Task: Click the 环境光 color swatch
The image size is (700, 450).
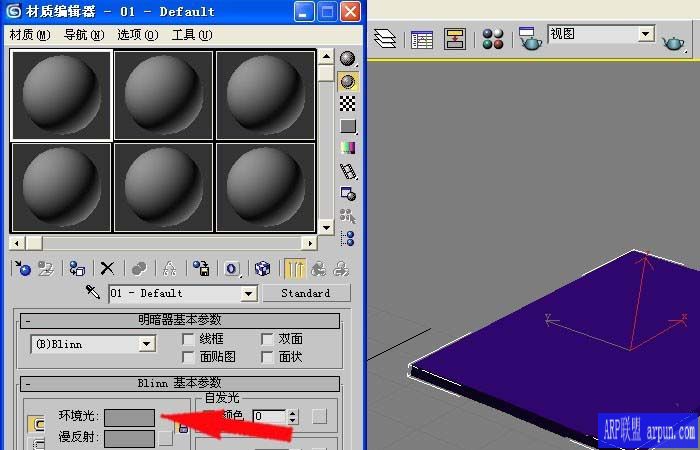Action: point(129,417)
